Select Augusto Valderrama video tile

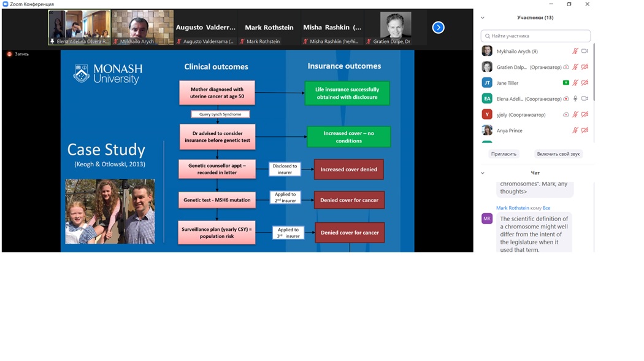205,28
